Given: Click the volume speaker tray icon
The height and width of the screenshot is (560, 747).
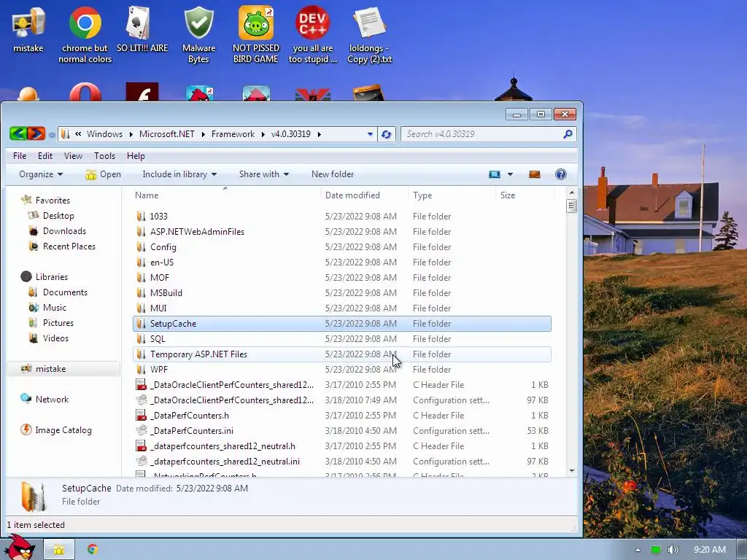Looking at the screenshot, I should (673, 550).
